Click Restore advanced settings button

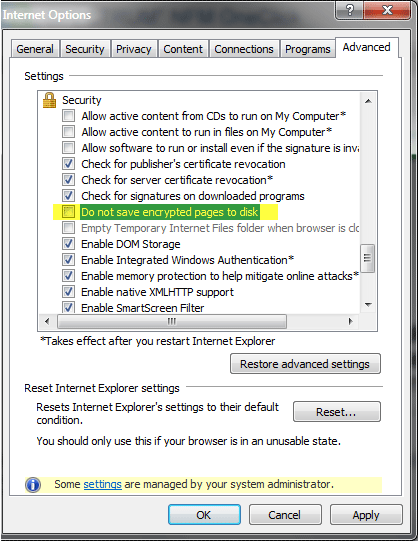tap(305, 364)
